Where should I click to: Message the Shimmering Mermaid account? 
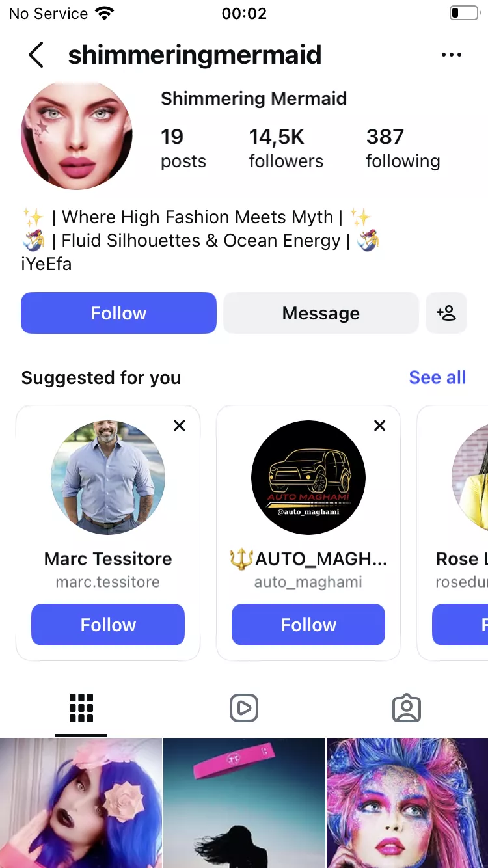pos(321,313)
